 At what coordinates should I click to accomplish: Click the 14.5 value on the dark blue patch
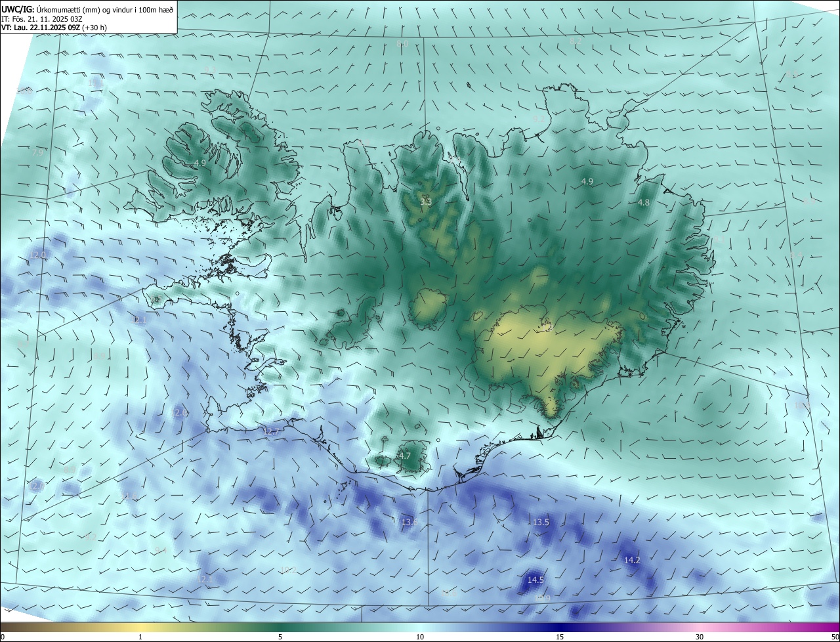[x=536, y=580]
